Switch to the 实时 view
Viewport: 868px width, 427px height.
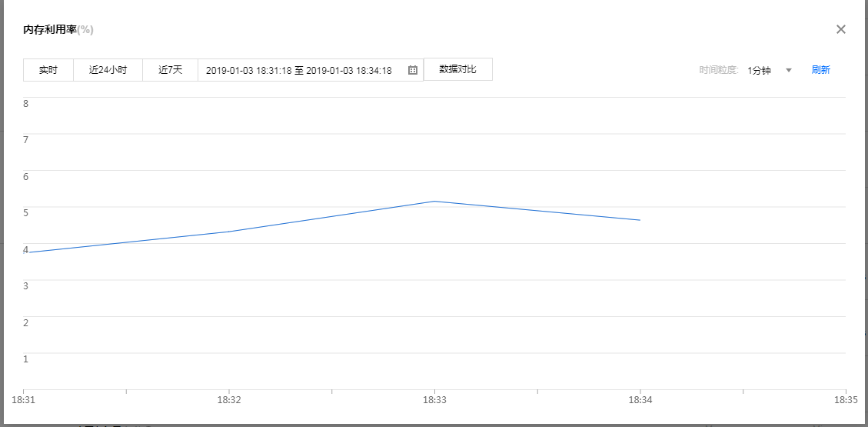click(48, 70)
